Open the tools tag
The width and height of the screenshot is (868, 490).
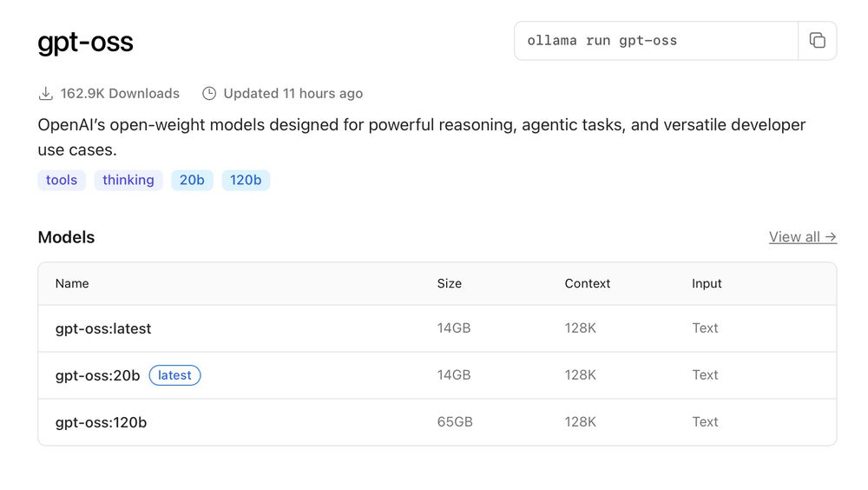coord(62,180)
